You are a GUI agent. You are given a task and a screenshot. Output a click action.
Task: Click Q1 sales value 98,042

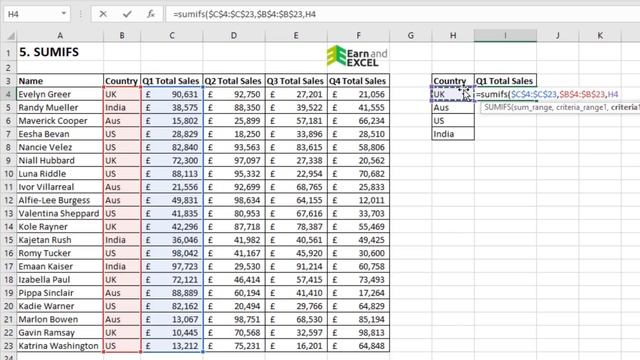(172, 253)
